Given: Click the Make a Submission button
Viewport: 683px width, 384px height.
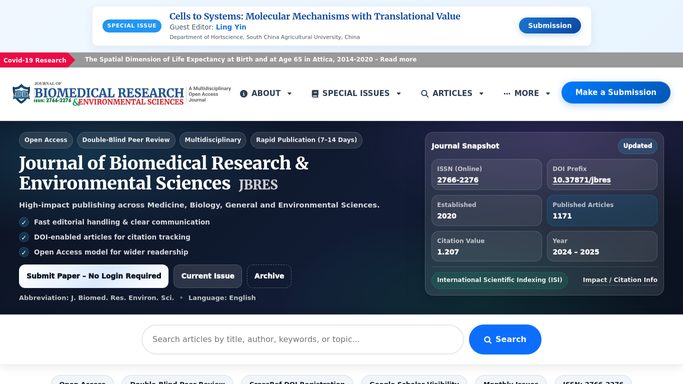Looking at the screenshot, I should point(615,92).
